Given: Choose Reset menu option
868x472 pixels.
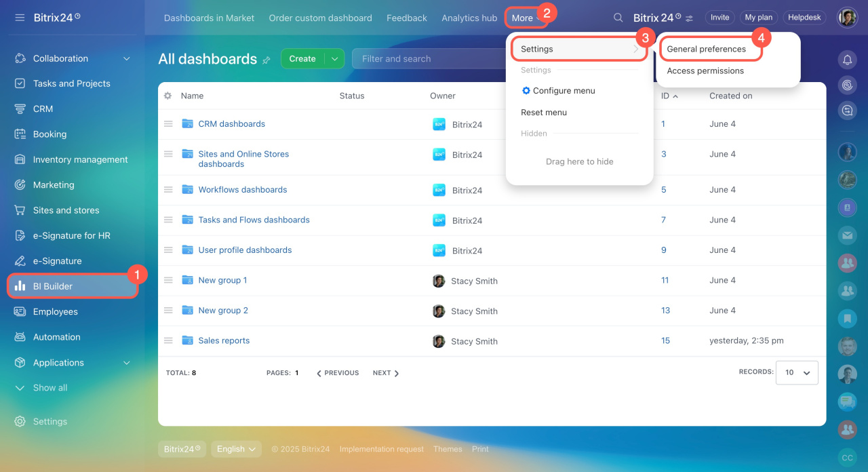Looking at the screenshot, I should 544,112.
